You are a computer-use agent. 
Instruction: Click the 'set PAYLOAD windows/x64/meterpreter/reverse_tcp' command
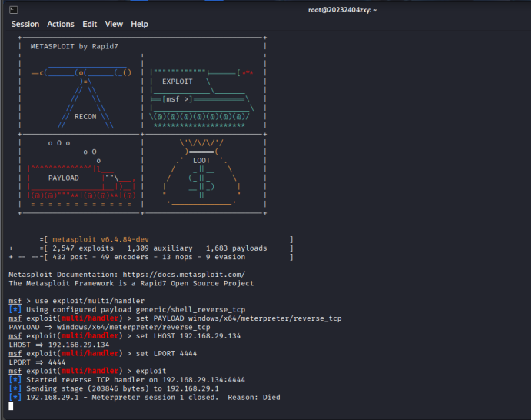(238, 318)
